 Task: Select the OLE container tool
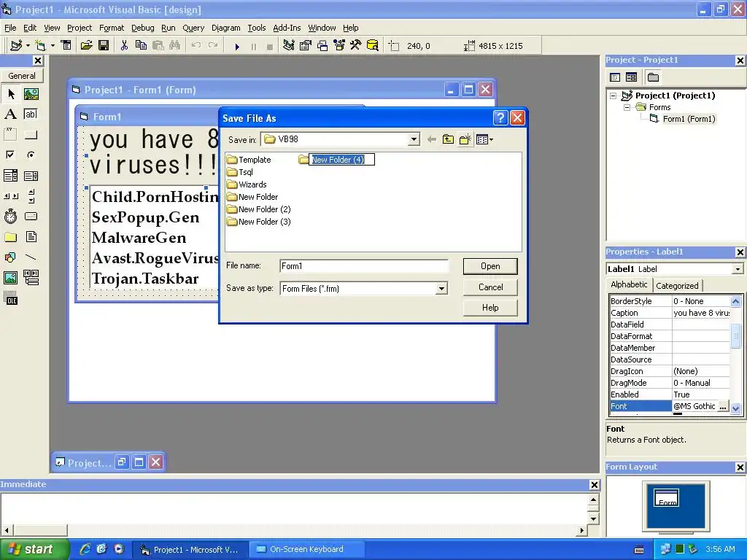click(x=10, y=298)
